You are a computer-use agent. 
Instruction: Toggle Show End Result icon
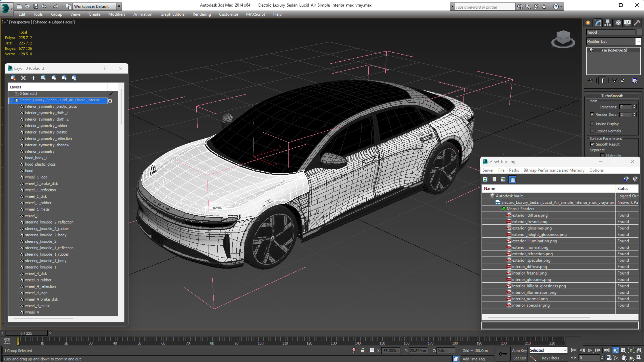[602, 81]
